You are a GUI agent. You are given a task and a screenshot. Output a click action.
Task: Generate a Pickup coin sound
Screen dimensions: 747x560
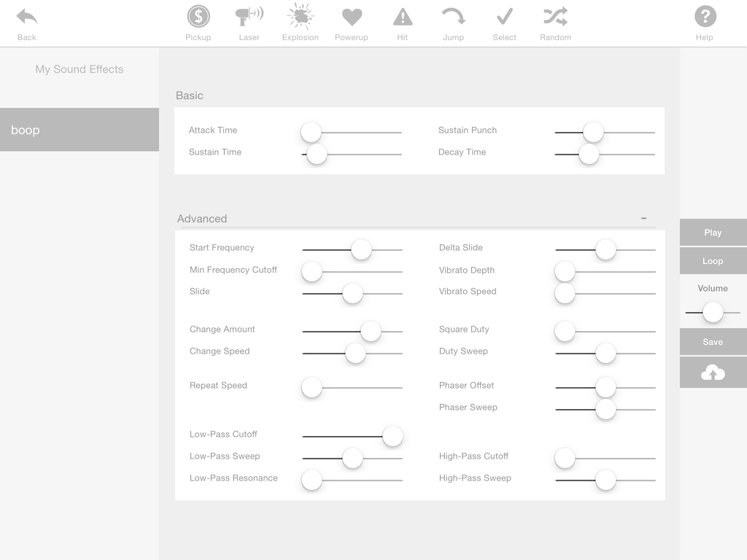tap(198, 17)
